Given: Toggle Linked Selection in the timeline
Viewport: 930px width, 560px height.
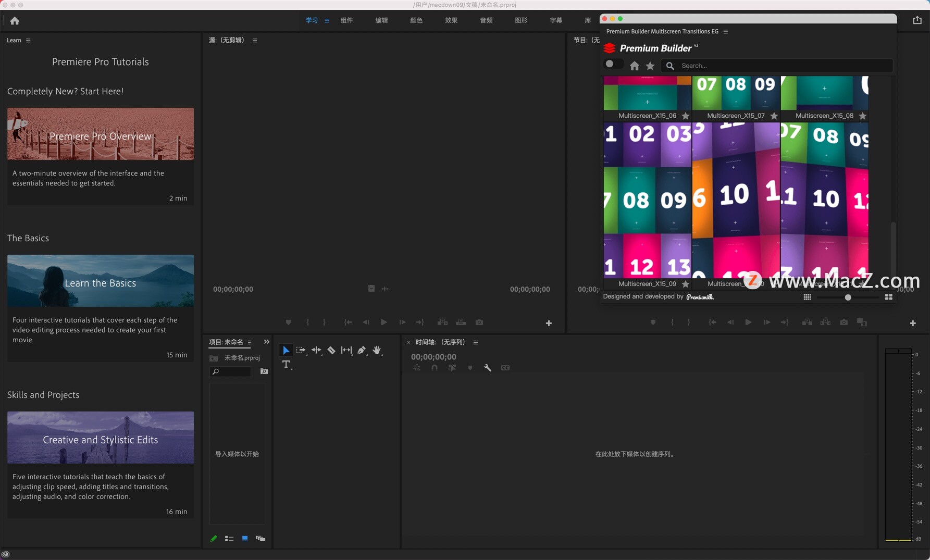Looking at the screenshot, I should (452, 368).
